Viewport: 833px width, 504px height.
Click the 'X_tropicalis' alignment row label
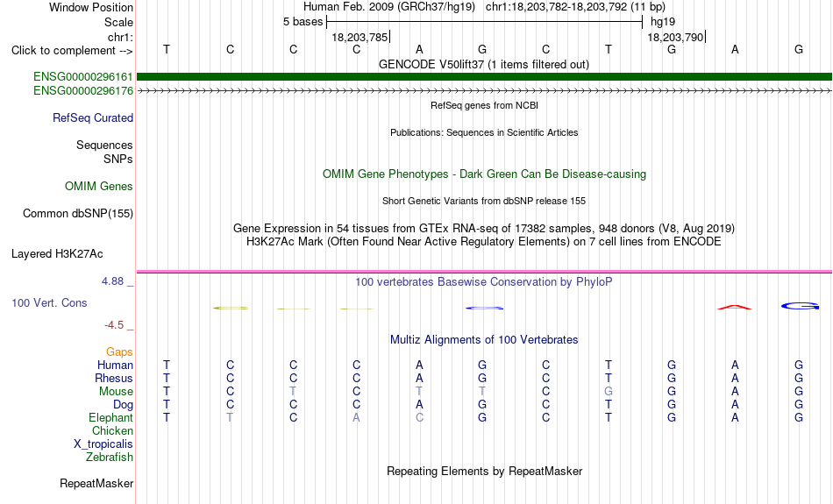coord(103,444)
